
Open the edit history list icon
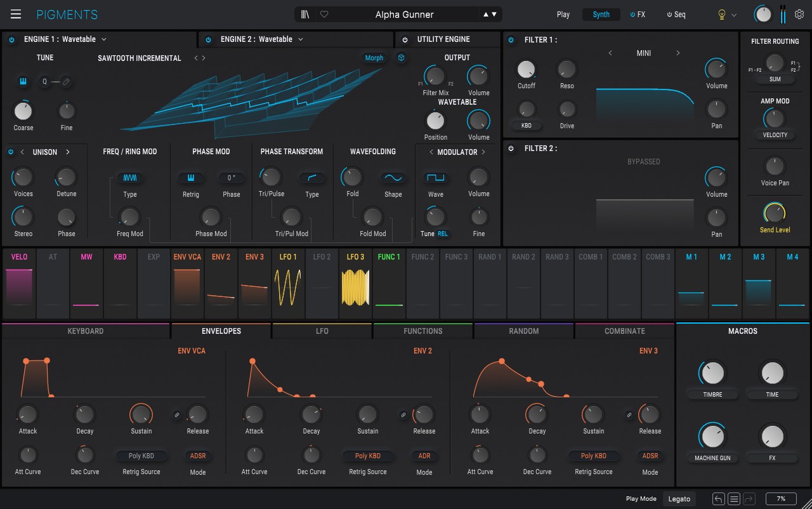[734, 499]
